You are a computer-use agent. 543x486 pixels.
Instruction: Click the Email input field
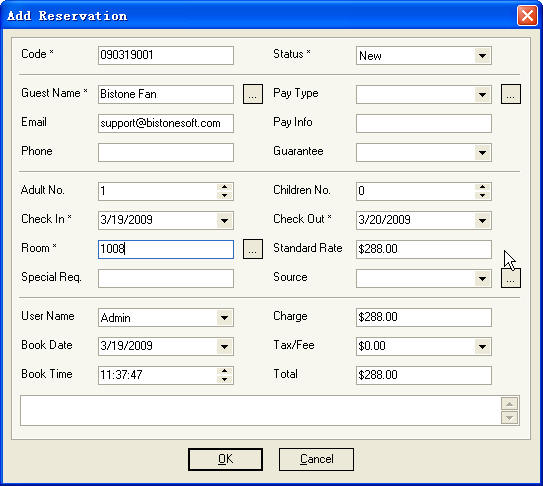pos(166,123)
